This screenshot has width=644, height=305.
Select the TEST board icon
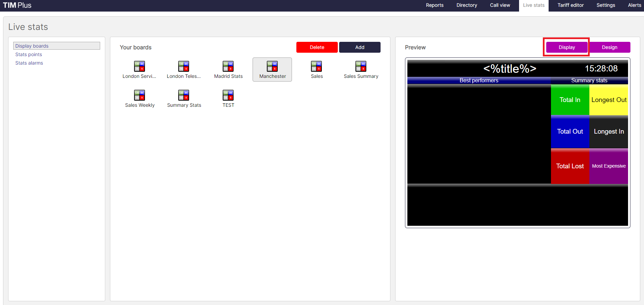point(228,95)
